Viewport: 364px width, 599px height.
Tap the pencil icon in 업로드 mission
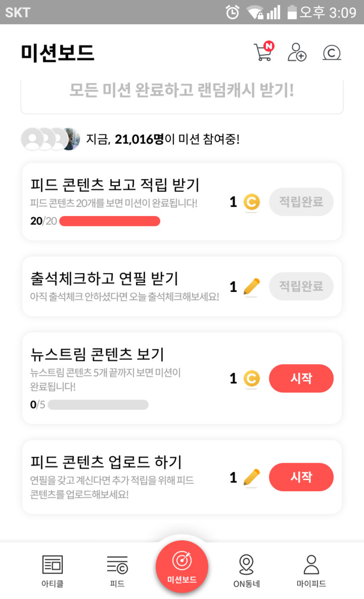251,477
